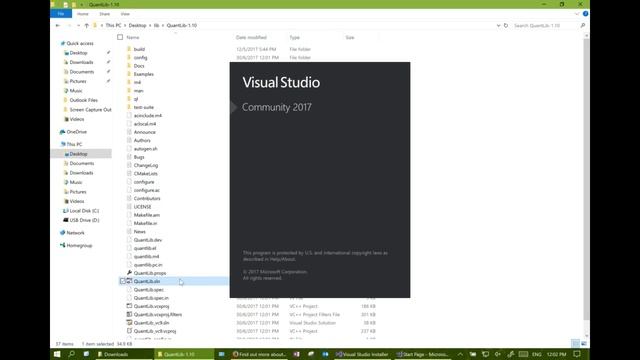Select the LICENSE file
The width and height of the screenshot is (640, 360).
(x=142, y=207)
